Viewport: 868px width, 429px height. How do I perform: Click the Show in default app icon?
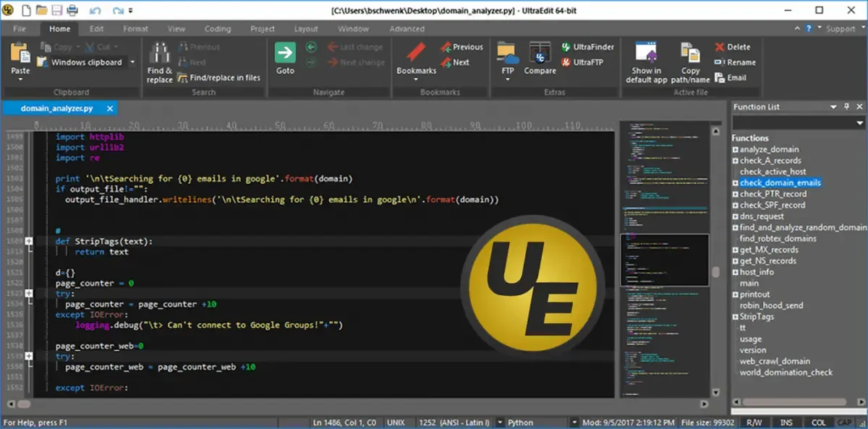(646, 53)
